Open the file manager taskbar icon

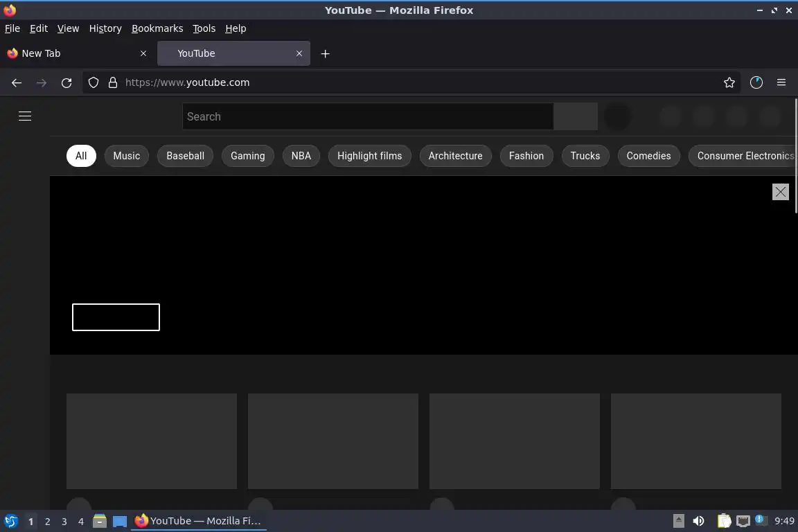(x=100, y=521)
